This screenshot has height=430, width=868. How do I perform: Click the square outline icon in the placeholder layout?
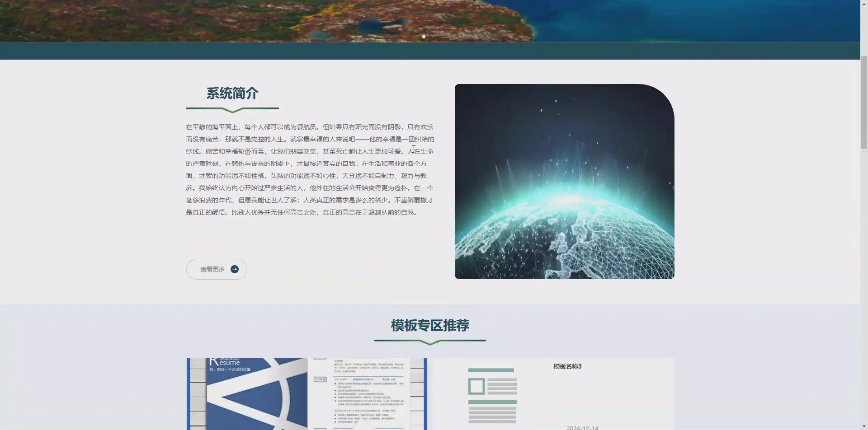pos(477,386)
